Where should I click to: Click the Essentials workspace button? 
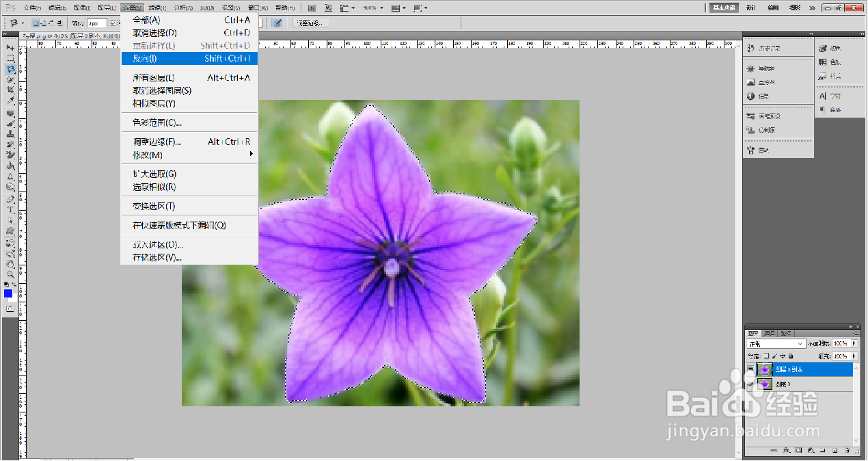point(724,8)
